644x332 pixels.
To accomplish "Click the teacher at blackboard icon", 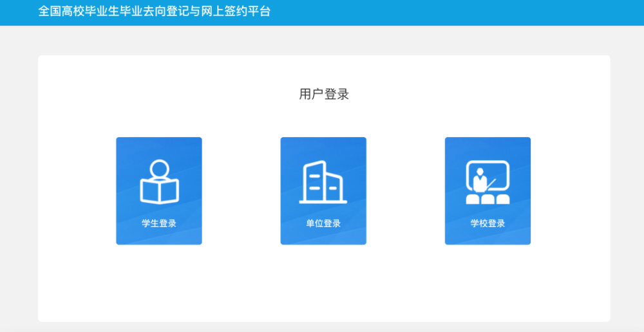I will (488, 182).
